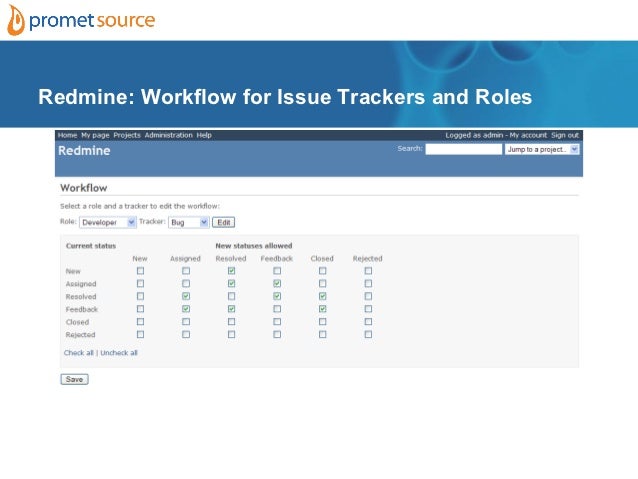The height and width of the screenshot is (479, 638).
Task: Open the Projects menu item
Action: click(127, 135)
